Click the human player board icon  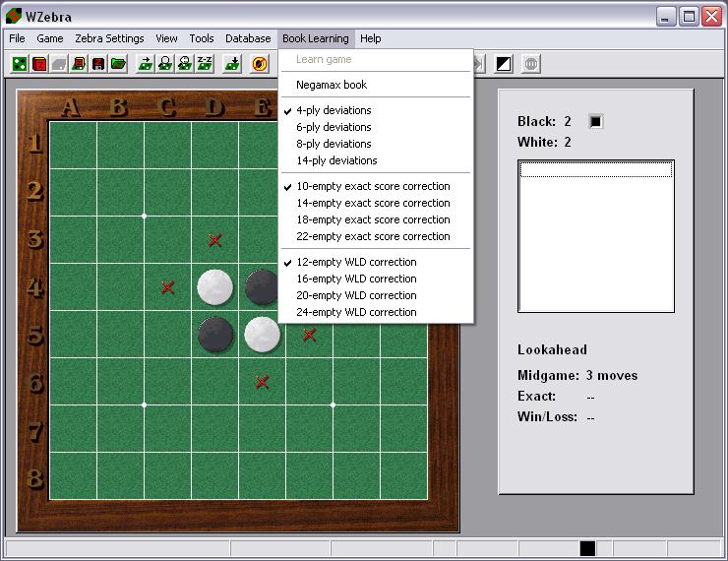click(165, 64)
